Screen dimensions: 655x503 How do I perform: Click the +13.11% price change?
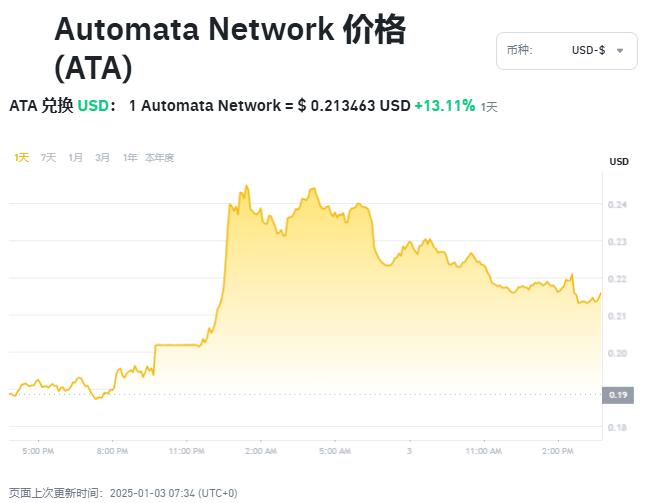coord(444,105)
